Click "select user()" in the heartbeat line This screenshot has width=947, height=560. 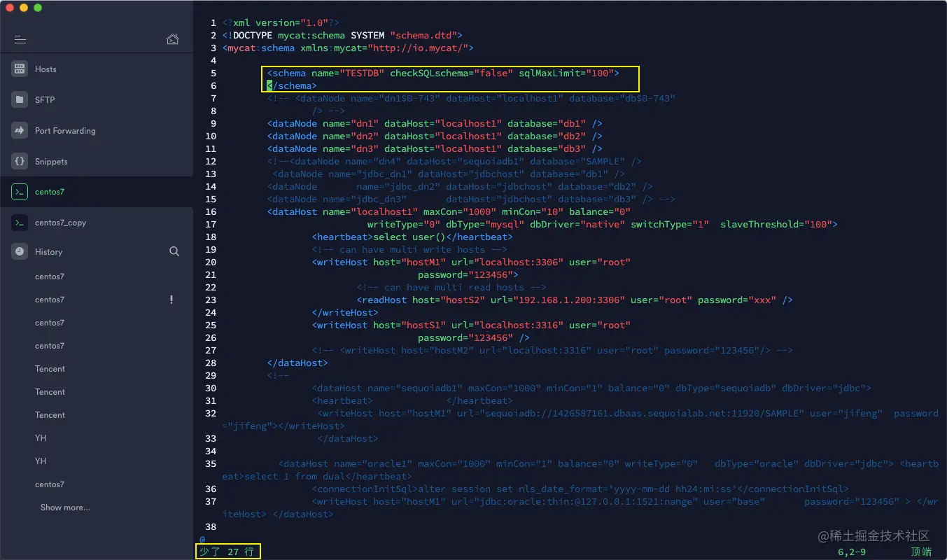409,237
